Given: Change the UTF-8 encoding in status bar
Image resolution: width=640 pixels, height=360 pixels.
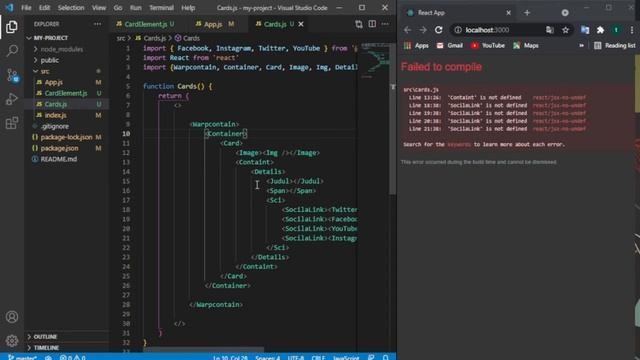Looking at the screenshot, I should click(x=296, y=357).
